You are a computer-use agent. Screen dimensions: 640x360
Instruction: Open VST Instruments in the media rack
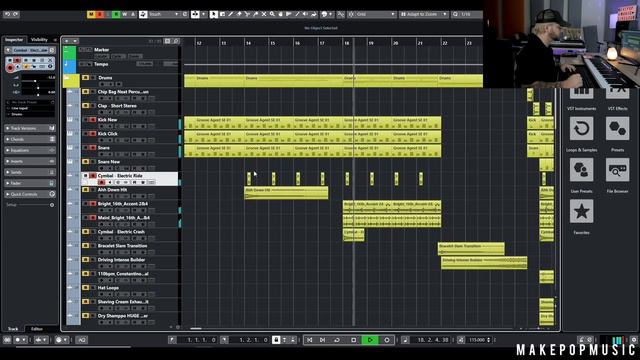point(581,92)
